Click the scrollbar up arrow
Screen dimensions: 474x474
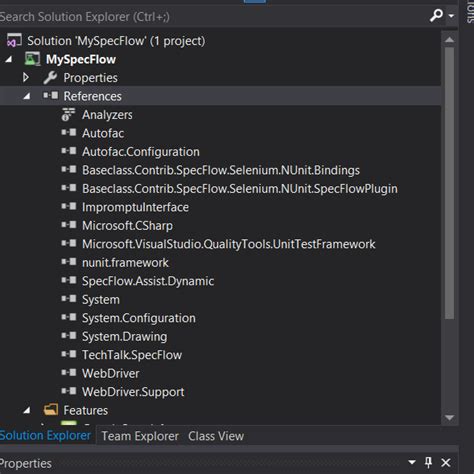[449, 40]
